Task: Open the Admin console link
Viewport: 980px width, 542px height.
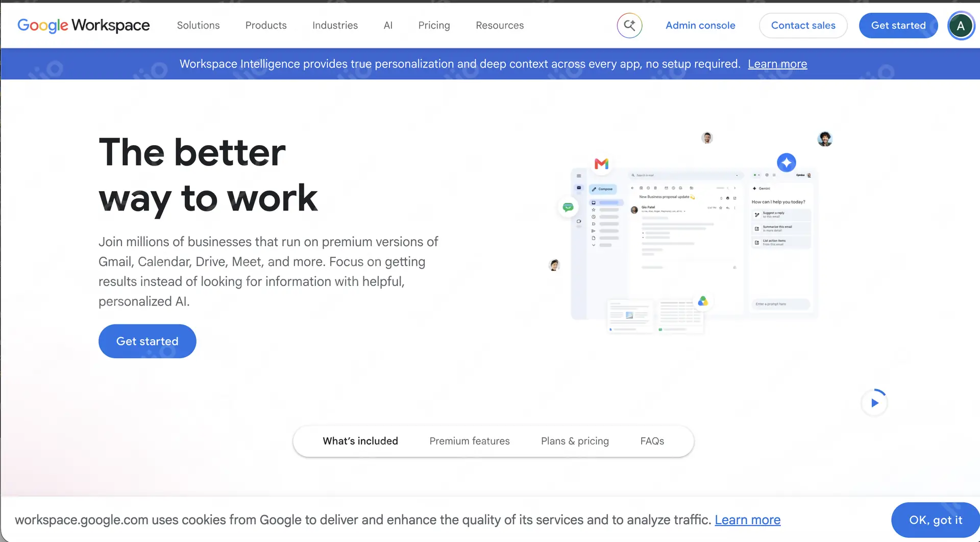Action: click(x=700, y=26)
